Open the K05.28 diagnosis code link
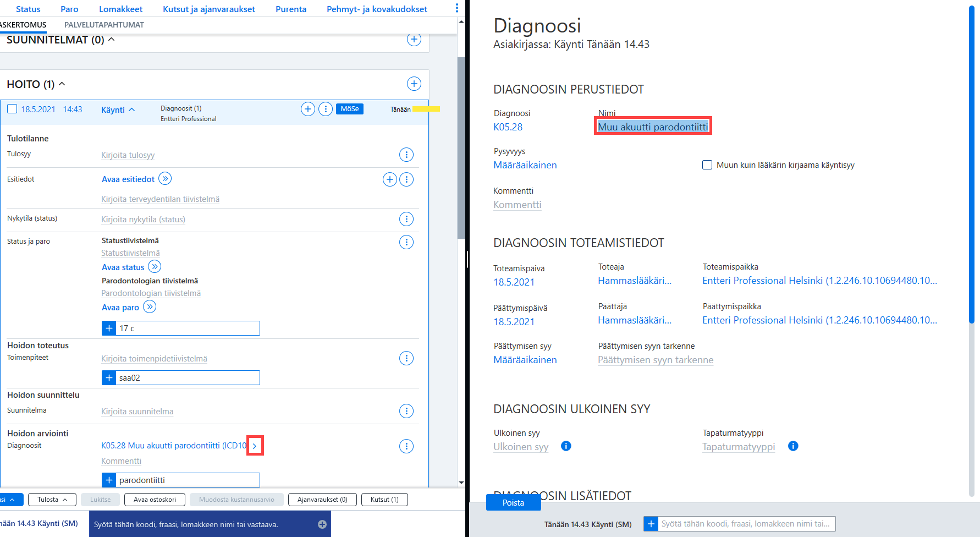Image resolution: width=980 pixels, height=537 pixels. 508,127
